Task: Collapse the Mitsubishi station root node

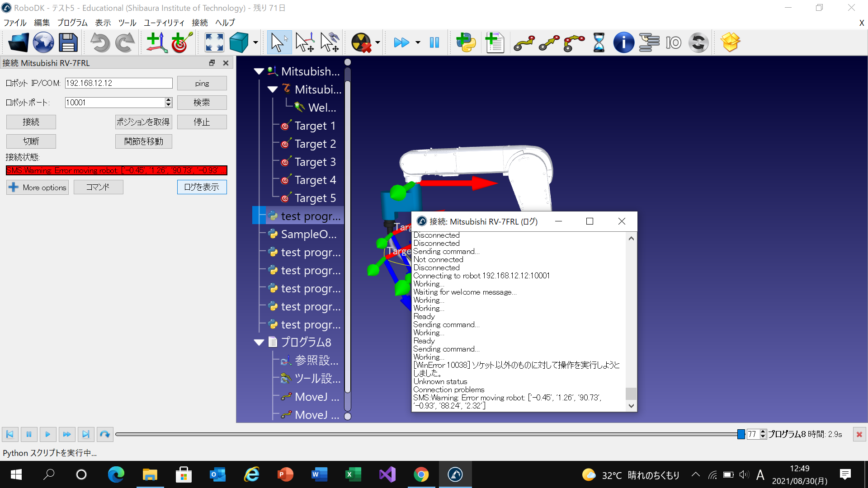Action: (x=259, y=71)
